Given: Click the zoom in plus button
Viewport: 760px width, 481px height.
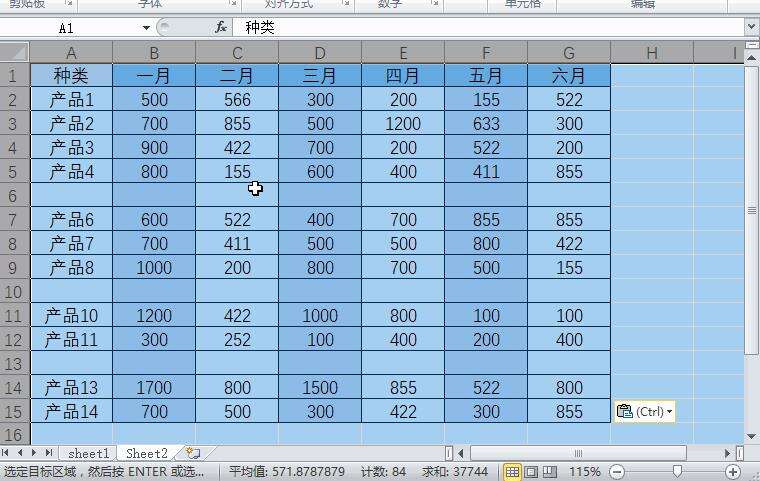Looking at the screenshot, I should (x=732, y=471).
